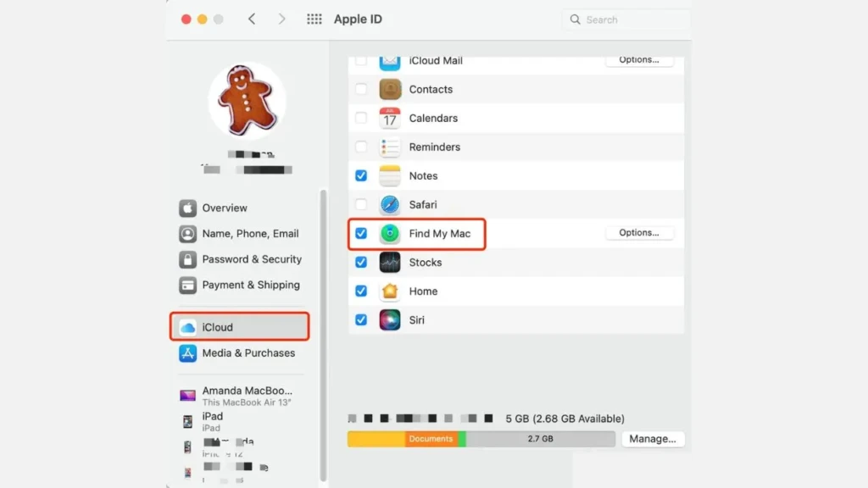The width and height of the screenshot is (868, 488).
Task: Click the Documents segment of storage bar
Action: pyautogui.click(x=432, y=439)
